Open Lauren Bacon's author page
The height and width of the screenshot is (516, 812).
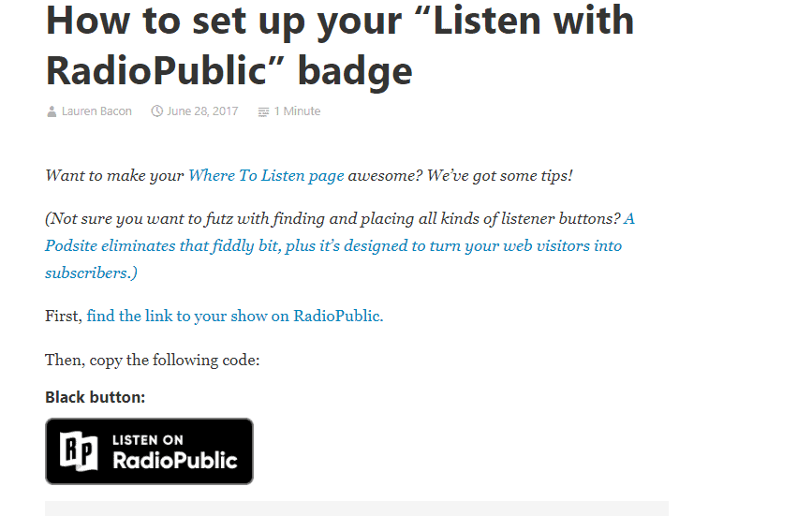click(x=96, y=111)
